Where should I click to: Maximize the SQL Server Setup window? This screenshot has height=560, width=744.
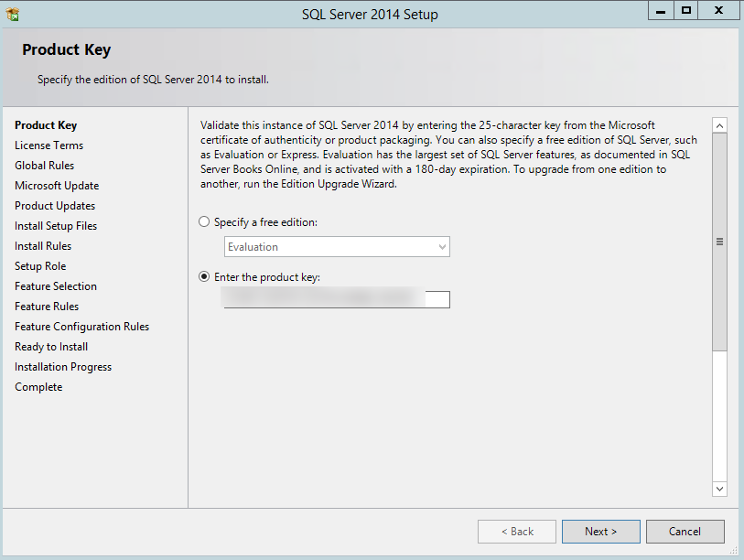click(x=686, y=11)
